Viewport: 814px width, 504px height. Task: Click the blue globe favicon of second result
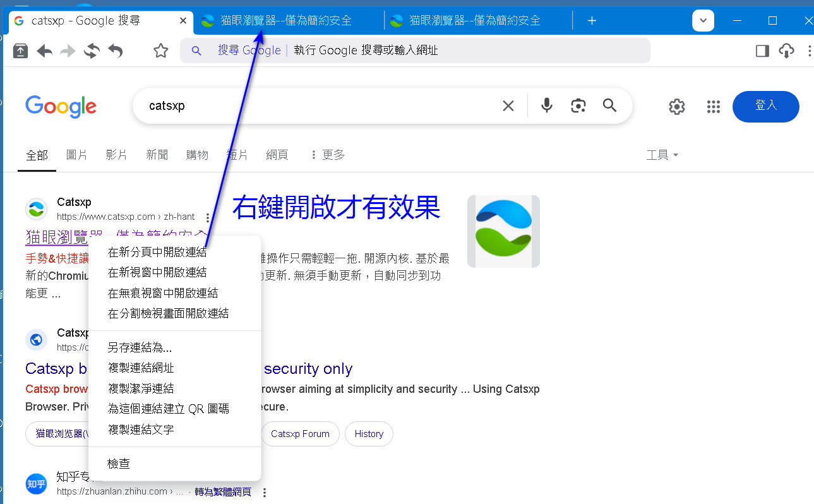(x=36, y=340)
